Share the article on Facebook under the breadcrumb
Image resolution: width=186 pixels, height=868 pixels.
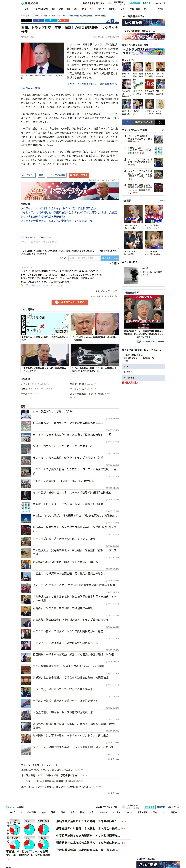39,20
